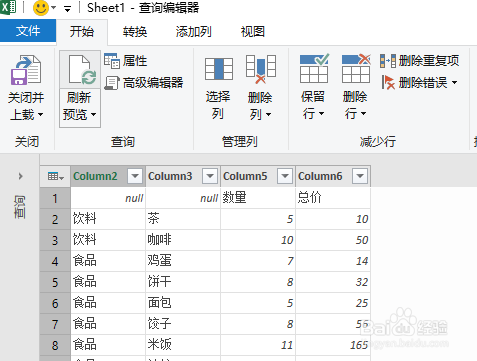
Task: Expand the 删除错误 dropdown arrow
Action: 455,82
